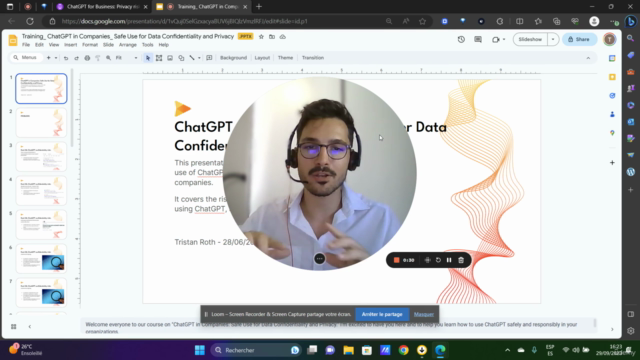Open Google account avatar in Slides
The width and height of the screenshot is (640, 360).
pyautogui.click(x=609, y=39)
